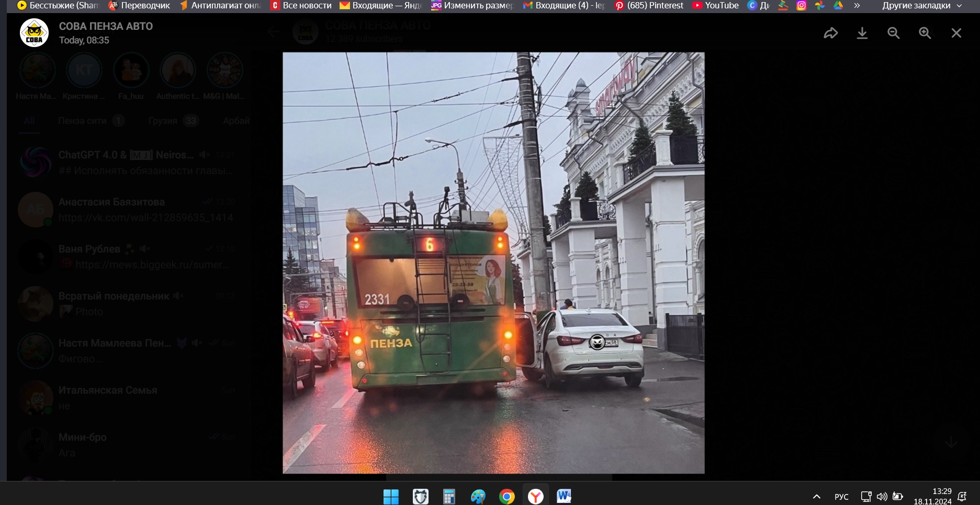Expand the hidden bookmarks overflow chevron
Screen dimensions: 980x505
(x=857, y=6)
